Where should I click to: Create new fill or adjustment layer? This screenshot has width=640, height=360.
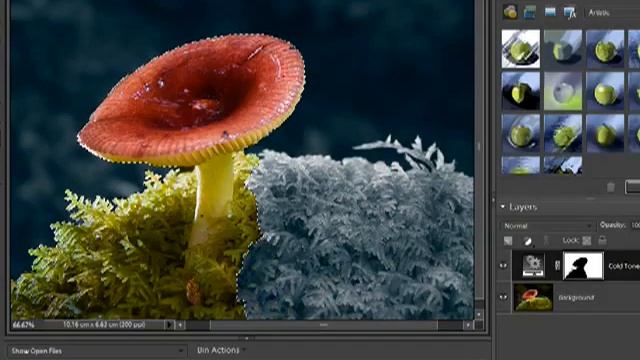pos(528,241)
